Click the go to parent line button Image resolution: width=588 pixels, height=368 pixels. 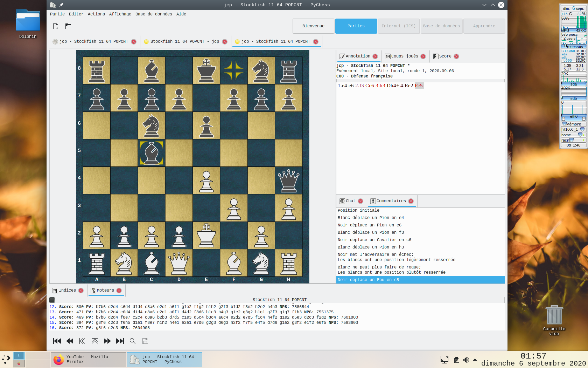click(95, 341)
